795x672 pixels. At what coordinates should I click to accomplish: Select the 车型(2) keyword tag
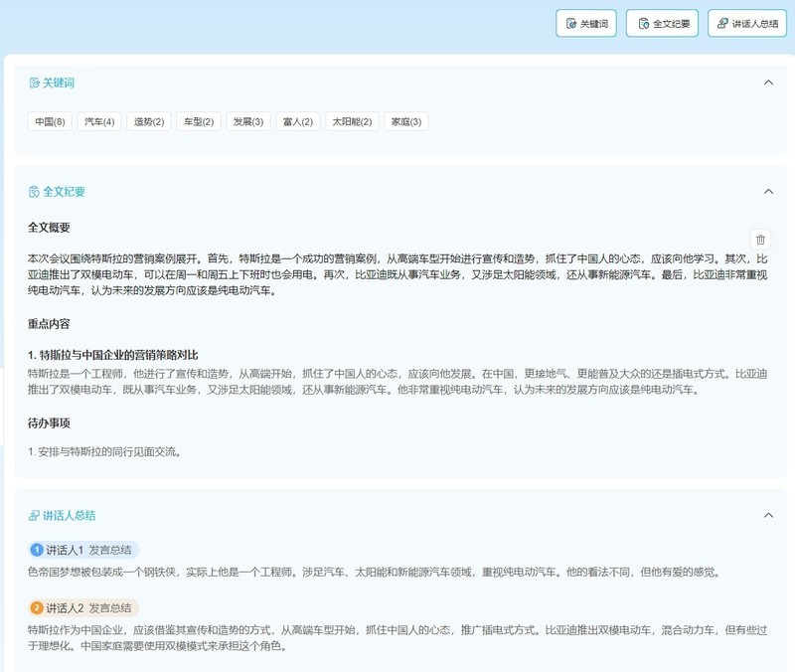click(199, 121)
